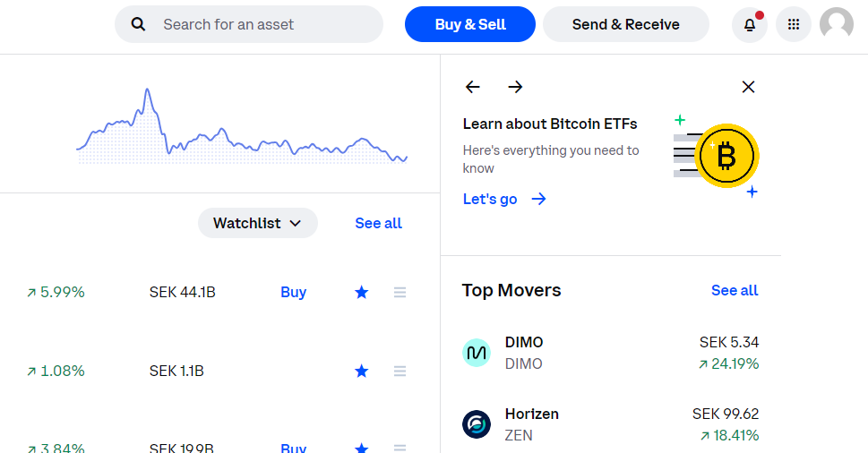Viewport: 868px width, 453px height.
Task: Toggle star on SEK 1.1B row
Action: pyautogui.click(x=362, y=371)
